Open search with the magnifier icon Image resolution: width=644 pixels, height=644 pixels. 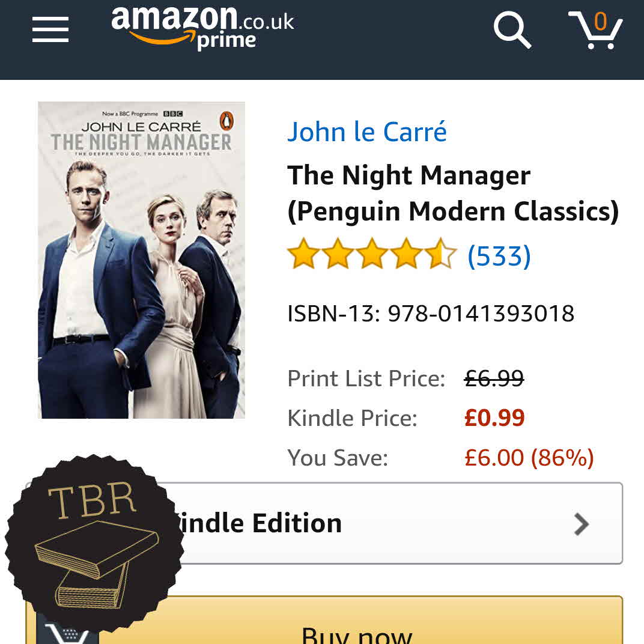(x=512, y=31)
